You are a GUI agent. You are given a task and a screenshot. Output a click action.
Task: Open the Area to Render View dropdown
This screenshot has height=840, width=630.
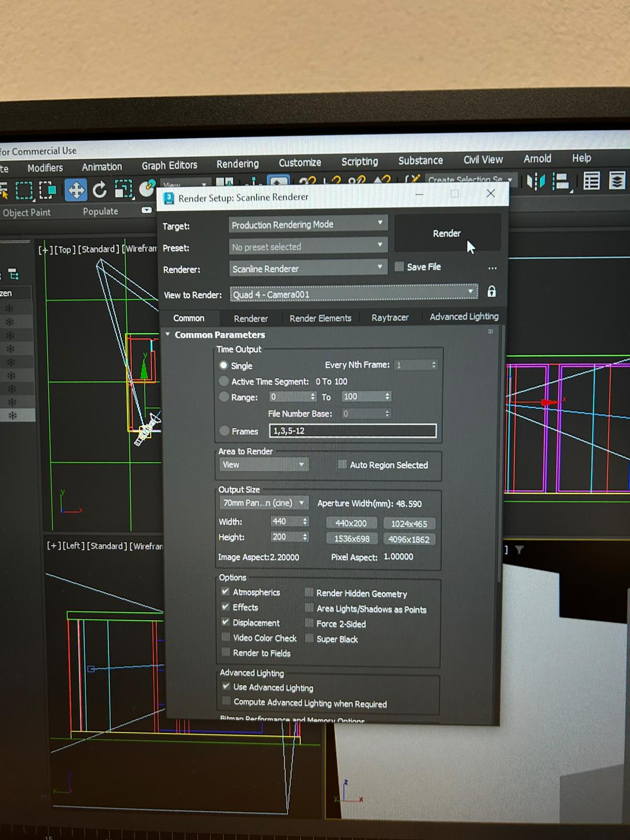(x=264, y=465)
